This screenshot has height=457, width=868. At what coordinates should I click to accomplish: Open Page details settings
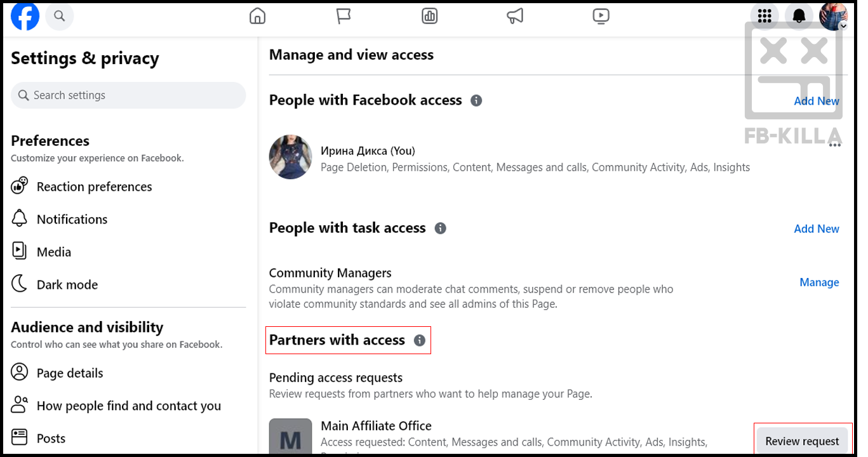(x=70, y=373)
